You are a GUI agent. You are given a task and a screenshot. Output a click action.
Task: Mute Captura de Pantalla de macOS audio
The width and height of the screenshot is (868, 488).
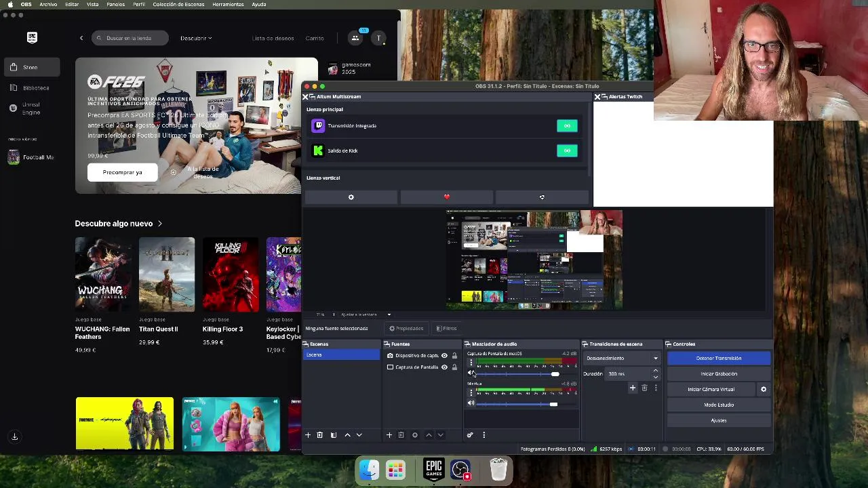[471, 373]
